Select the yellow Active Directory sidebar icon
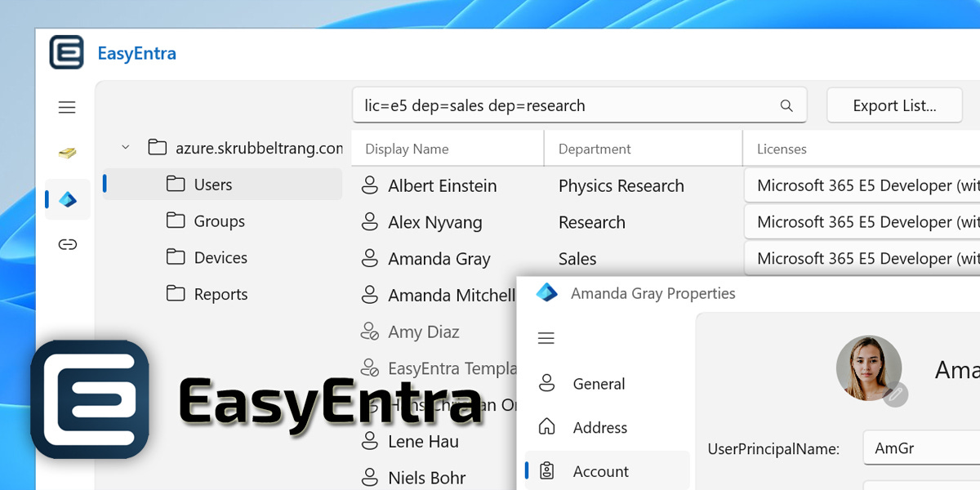The width and height of the screenshot is (980, 490). point(67,153)
